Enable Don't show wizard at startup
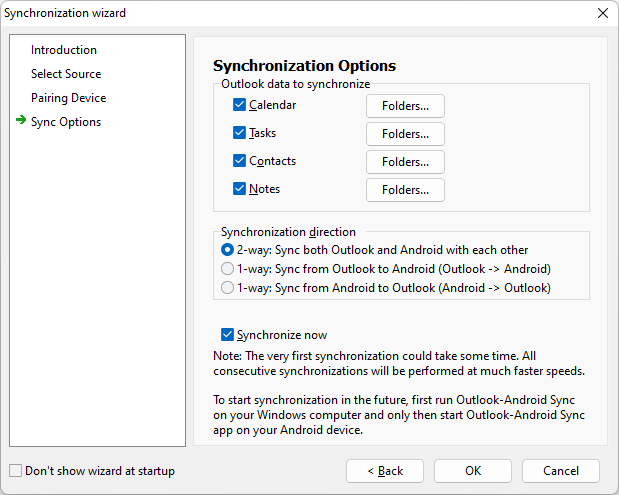This screenshot has width=619, height=495. click(15, 471)
